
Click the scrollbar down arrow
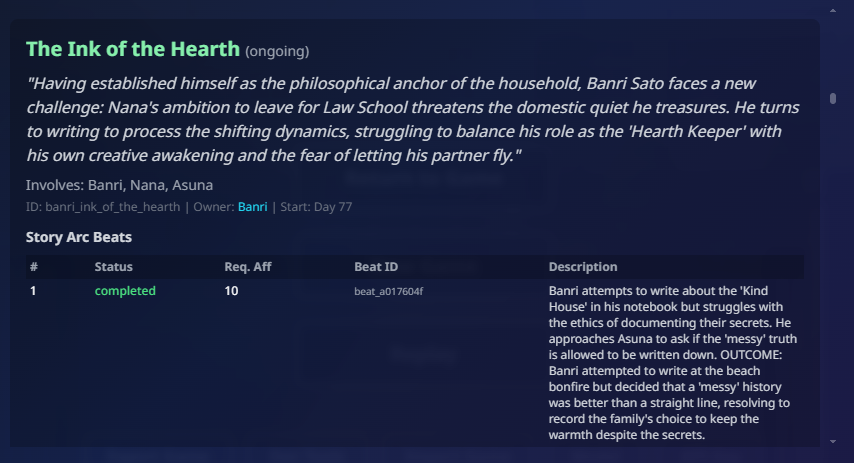click(833, 441)
